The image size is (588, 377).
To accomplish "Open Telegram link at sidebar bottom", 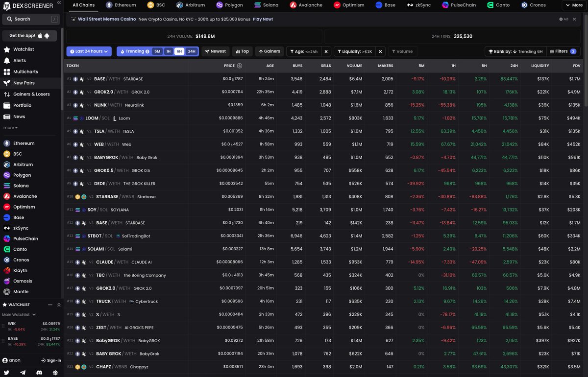I will click(x=23, y=373).
